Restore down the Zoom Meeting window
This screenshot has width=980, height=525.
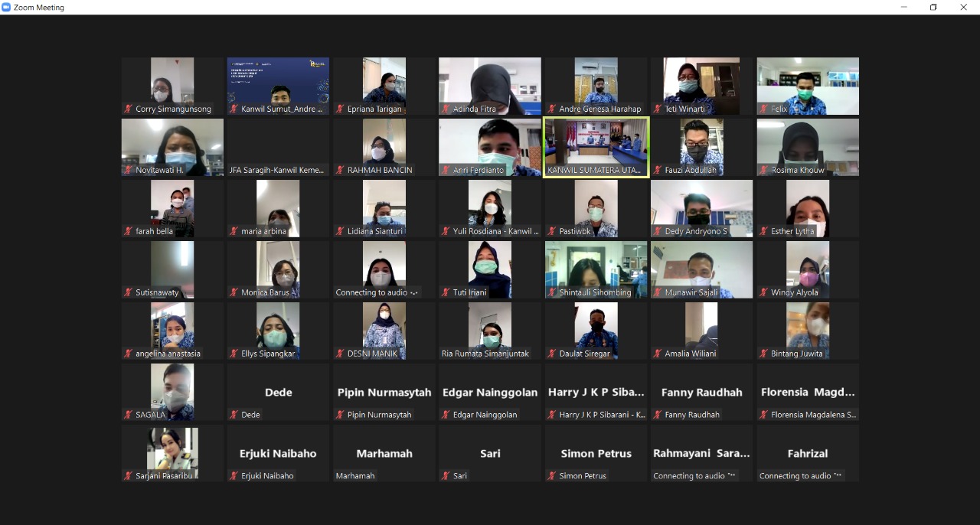pyautogui.click(x=933, y=7)
